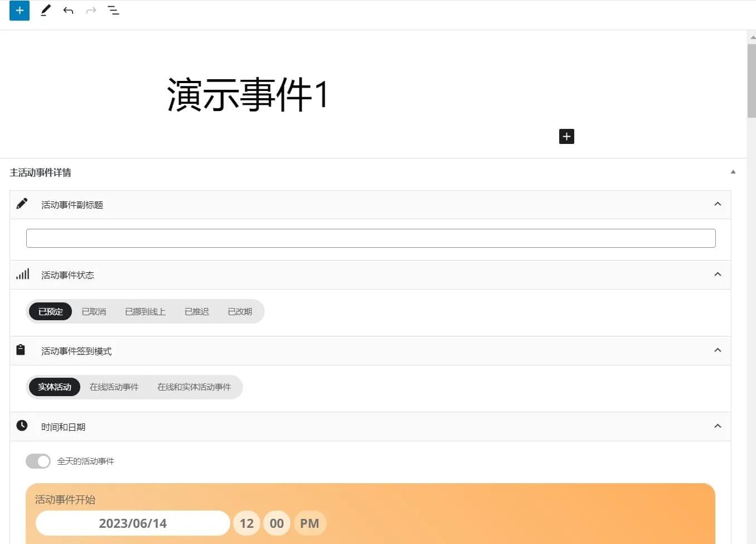Select the pencil edit tool
The height and width of the screenshot is (544, 756).
click(x=46, y=10)
